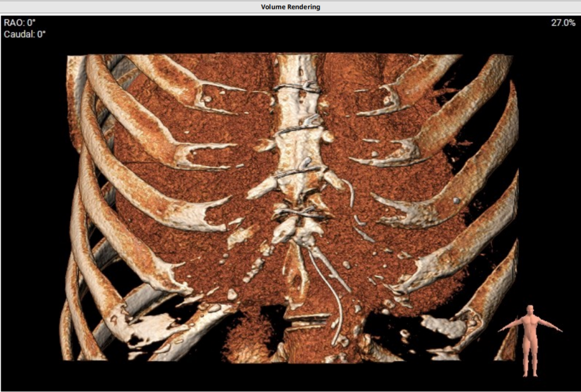Click the RAO: 0° angle label

pyautogui.click(x=19, y=23)
